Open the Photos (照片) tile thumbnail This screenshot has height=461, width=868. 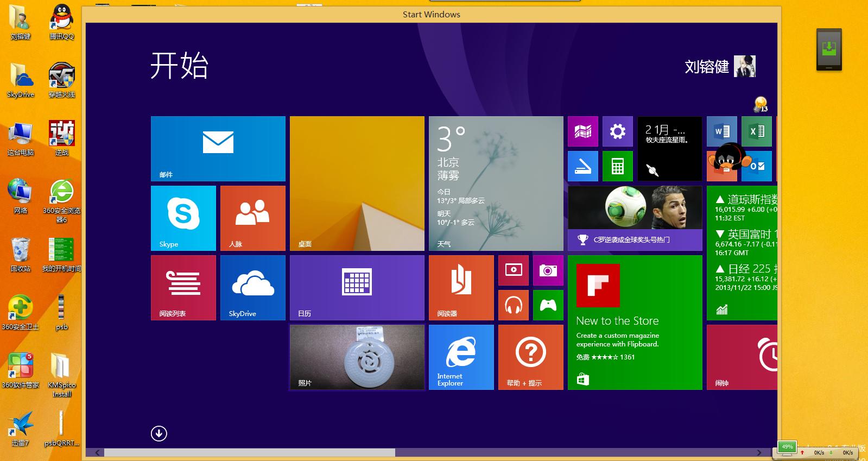click(357, 357)
